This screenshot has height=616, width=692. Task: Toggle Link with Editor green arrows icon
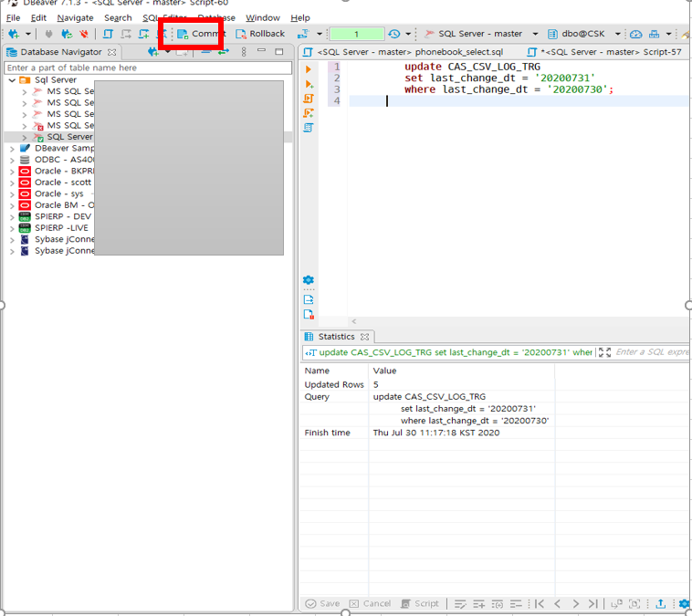pyautogui.click(x=224, y=52)
